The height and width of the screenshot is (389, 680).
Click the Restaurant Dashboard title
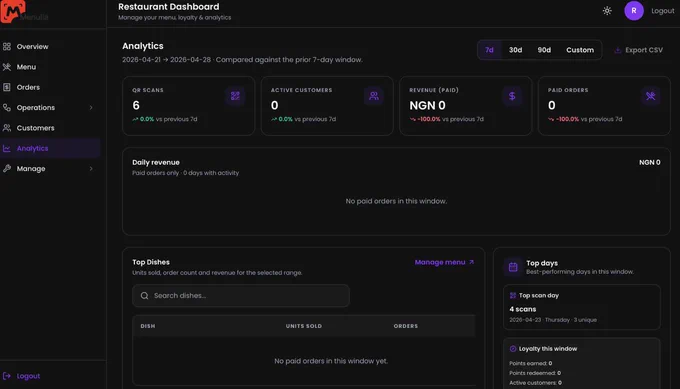point(169,7)
